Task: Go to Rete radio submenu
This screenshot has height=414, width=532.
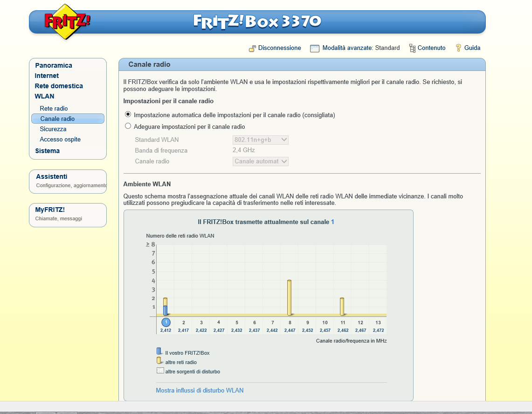Action: [x=54, y=108]
